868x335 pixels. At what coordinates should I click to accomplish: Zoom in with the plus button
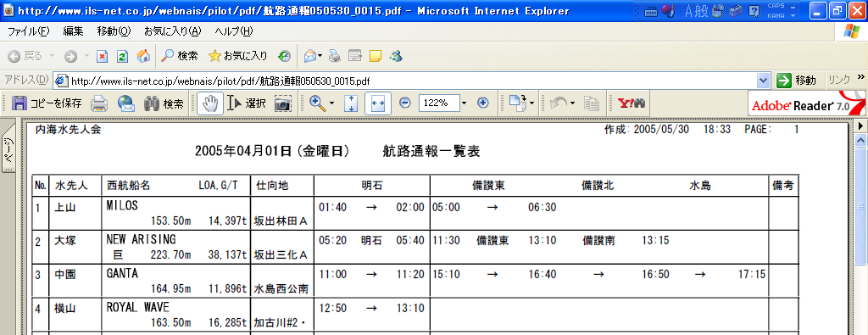[x=482, y=103]
